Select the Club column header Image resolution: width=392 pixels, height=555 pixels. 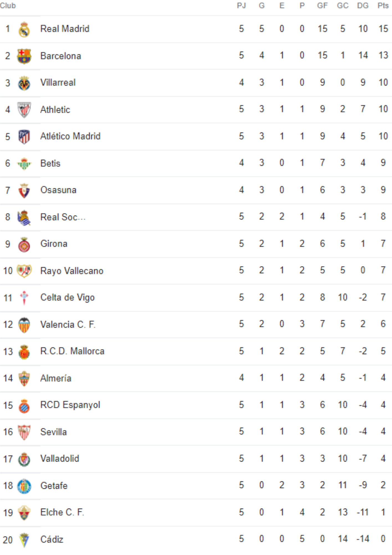click(x=8, y=6)
